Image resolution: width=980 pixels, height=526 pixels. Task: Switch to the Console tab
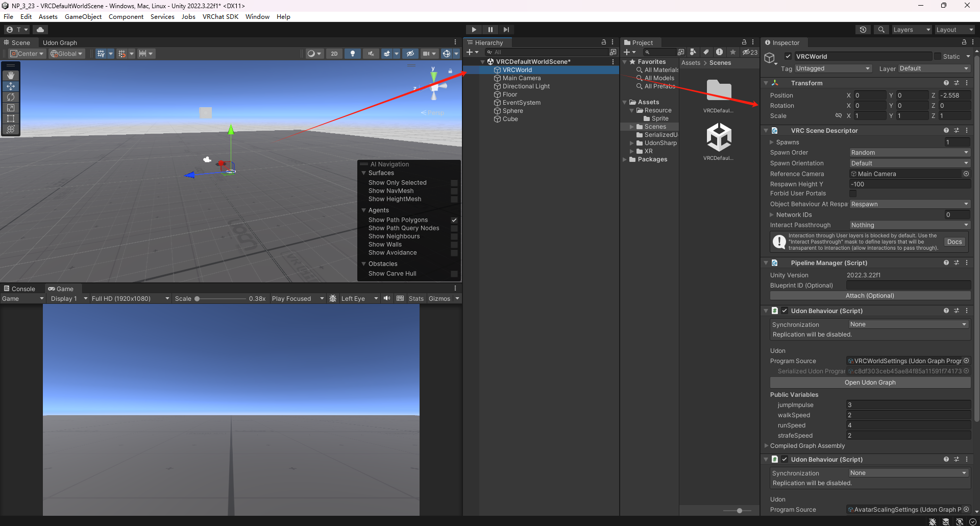19,289
